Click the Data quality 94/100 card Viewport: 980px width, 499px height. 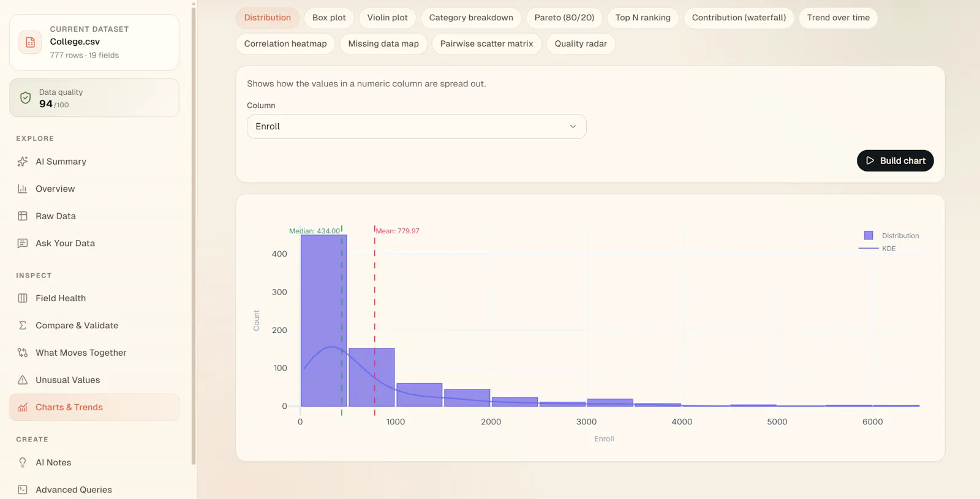click(x=94, y=98)
